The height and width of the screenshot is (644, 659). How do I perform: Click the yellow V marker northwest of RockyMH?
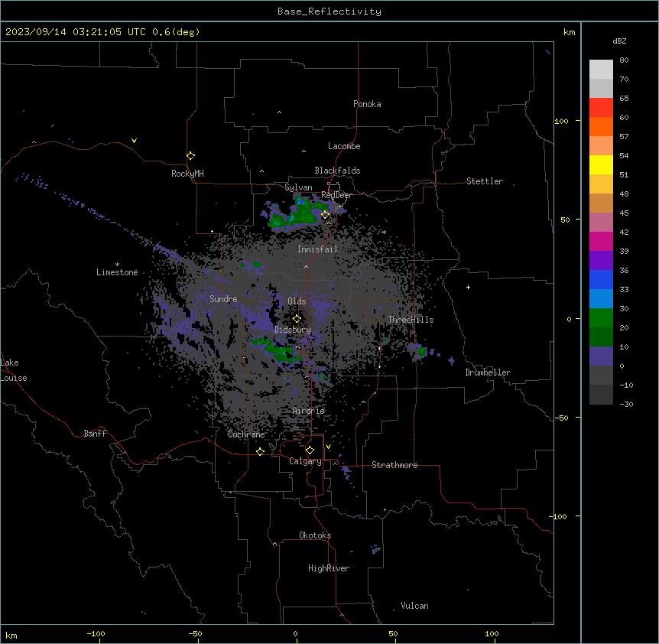134,141
